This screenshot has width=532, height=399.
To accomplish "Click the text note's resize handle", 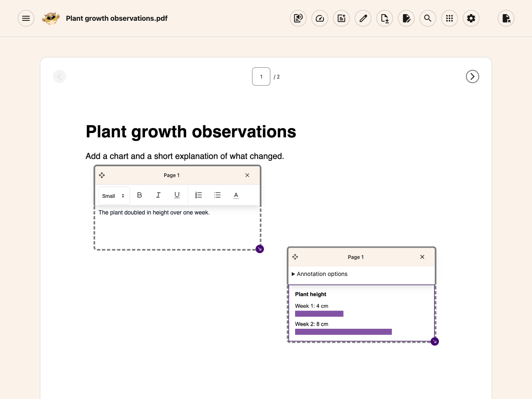I will (x=260, y=249).
